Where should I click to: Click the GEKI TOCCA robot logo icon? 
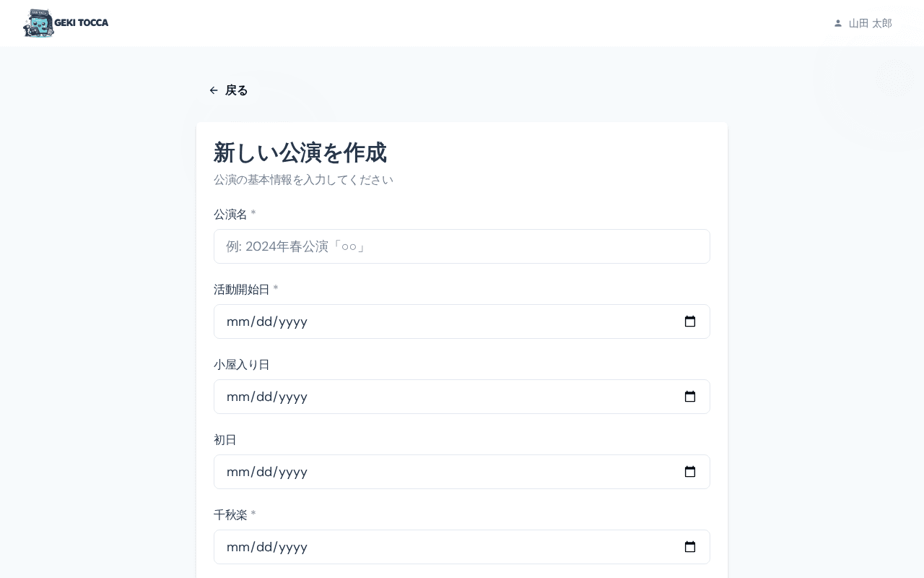click(40, 23)
